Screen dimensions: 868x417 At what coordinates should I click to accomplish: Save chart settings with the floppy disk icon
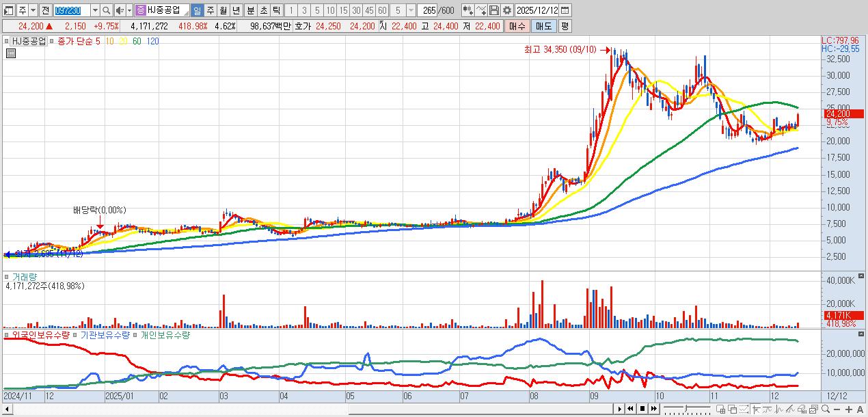coord(494,10)
